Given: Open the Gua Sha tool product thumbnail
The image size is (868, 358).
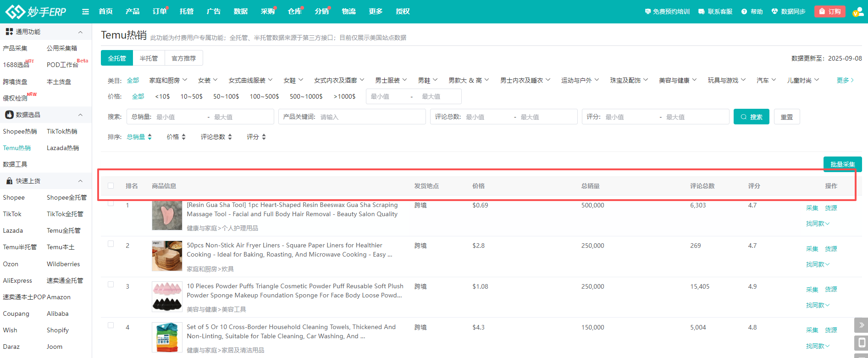Looking at the screenshot, I should 167,215.
